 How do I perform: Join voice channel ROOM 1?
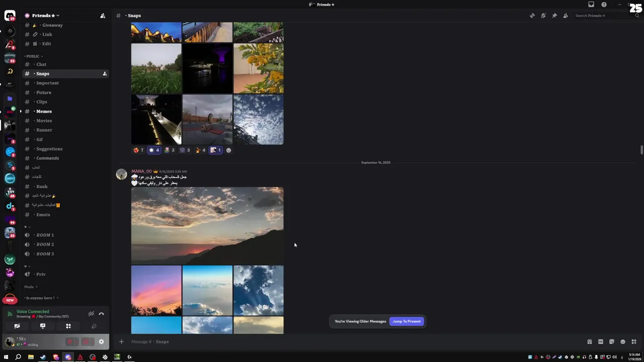65,235
